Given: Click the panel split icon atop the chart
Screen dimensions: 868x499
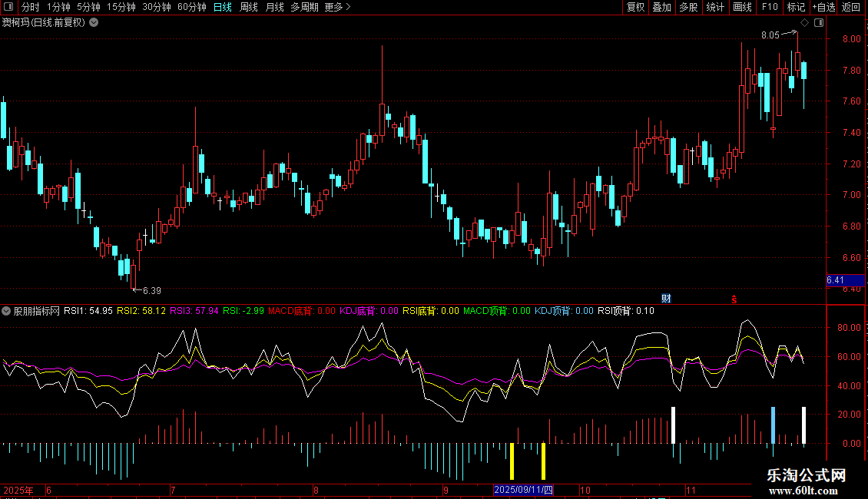Looking at the screenshot, I should pos(819,23).
